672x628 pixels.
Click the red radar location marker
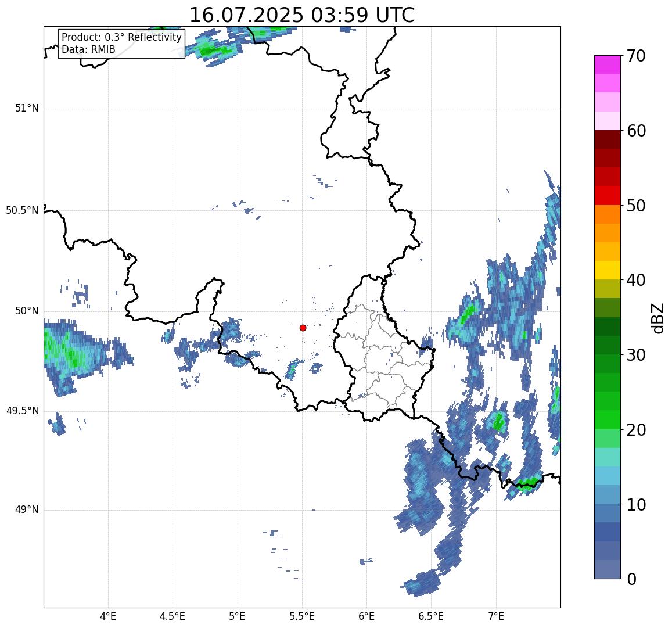[303, 328]
